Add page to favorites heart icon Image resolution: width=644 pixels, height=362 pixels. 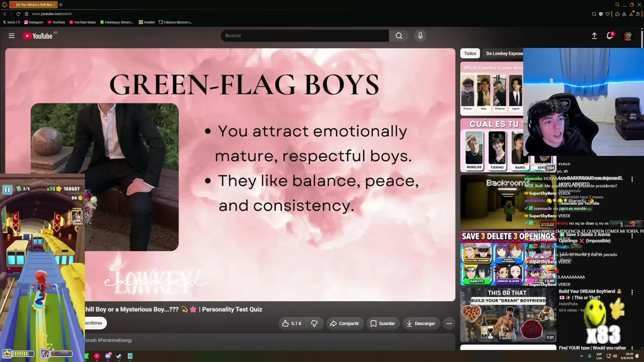608,14
